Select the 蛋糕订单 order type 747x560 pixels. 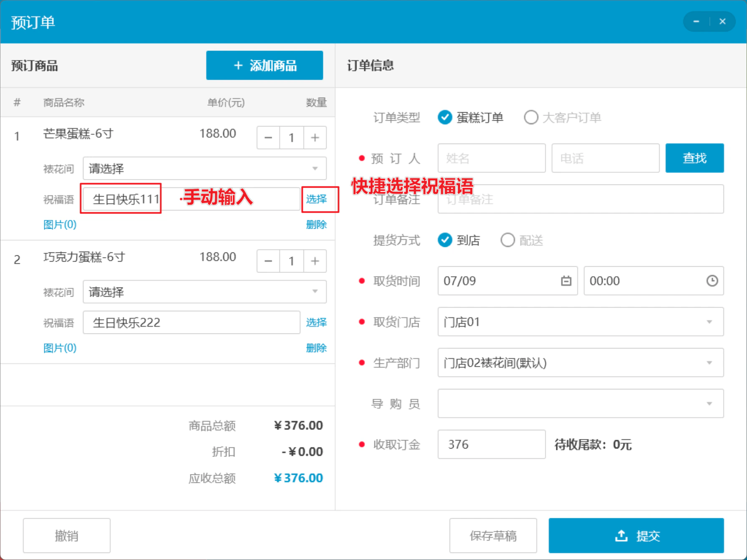pyautogui.click(x=471, y=118)
